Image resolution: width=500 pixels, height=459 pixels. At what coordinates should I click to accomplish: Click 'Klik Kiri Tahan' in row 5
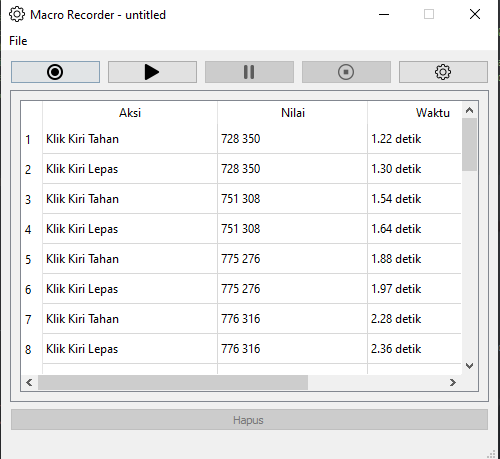tap(82, 259)
